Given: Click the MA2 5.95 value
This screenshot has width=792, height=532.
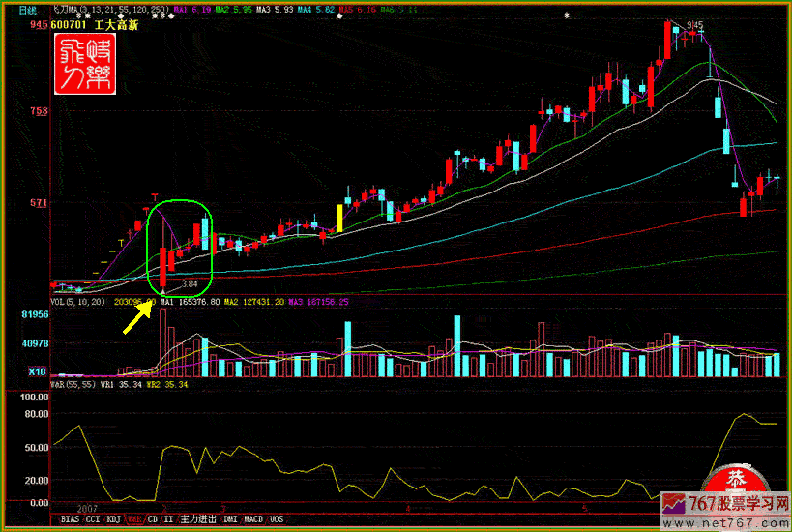Looking at the screenshot, I should [x=233, y=9].
